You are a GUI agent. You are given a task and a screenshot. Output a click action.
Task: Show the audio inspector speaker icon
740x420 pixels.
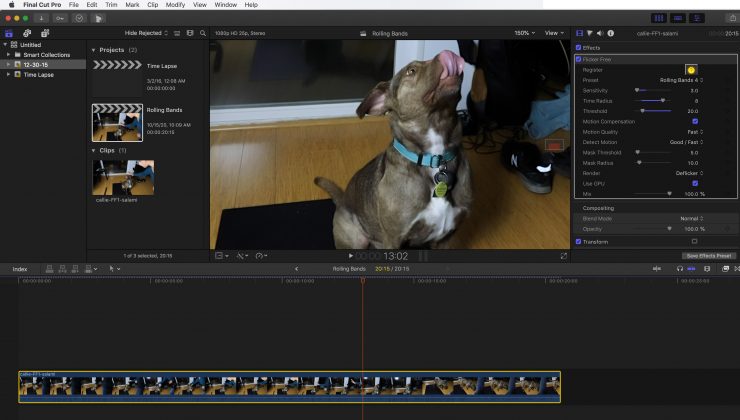point(600,33)
